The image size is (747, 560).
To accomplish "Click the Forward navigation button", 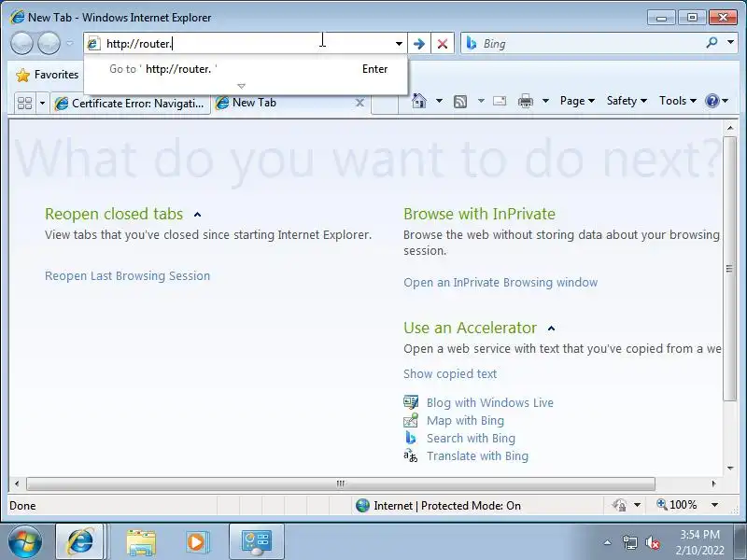I will coord(49,43).
